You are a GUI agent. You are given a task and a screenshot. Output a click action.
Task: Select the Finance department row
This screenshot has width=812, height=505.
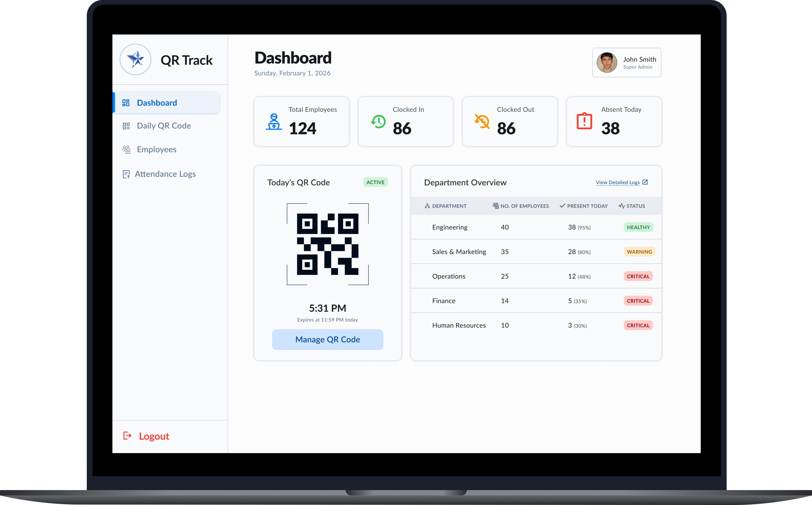pos(536,301)
